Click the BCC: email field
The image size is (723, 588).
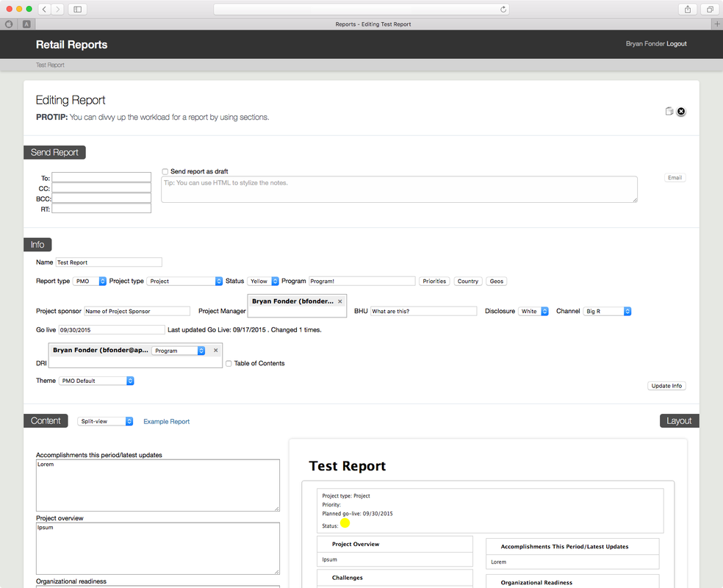101,198
